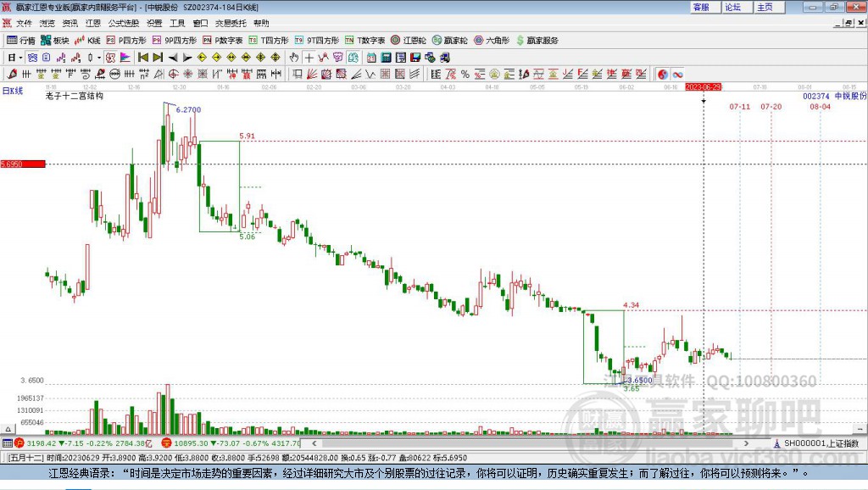Click the 07-11 date label on chart
The height and width of the screenshot is (490, 868).
coord(739,106)
